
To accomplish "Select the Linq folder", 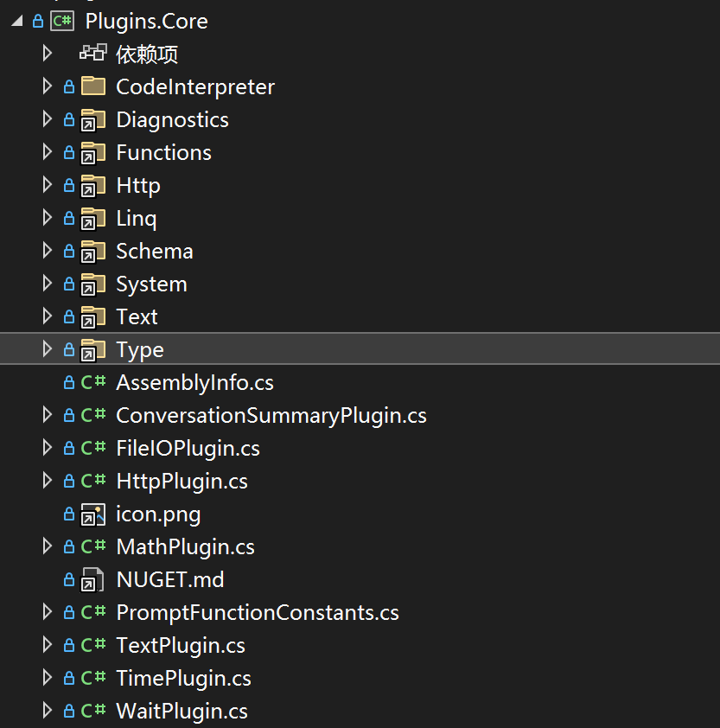I will (x=137, y=219).
